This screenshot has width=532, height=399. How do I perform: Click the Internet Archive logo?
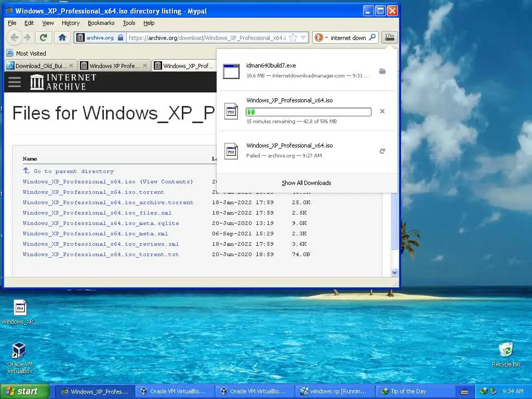[x=63, y=82]
